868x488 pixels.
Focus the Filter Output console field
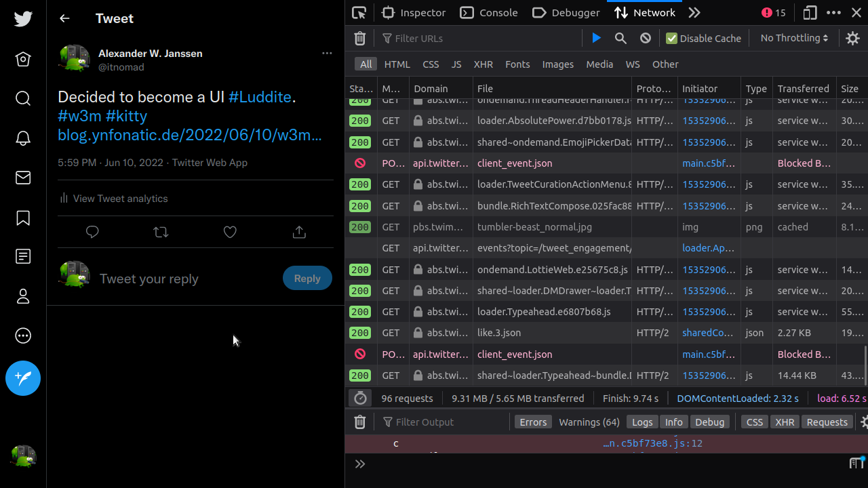tap(443, 422)
